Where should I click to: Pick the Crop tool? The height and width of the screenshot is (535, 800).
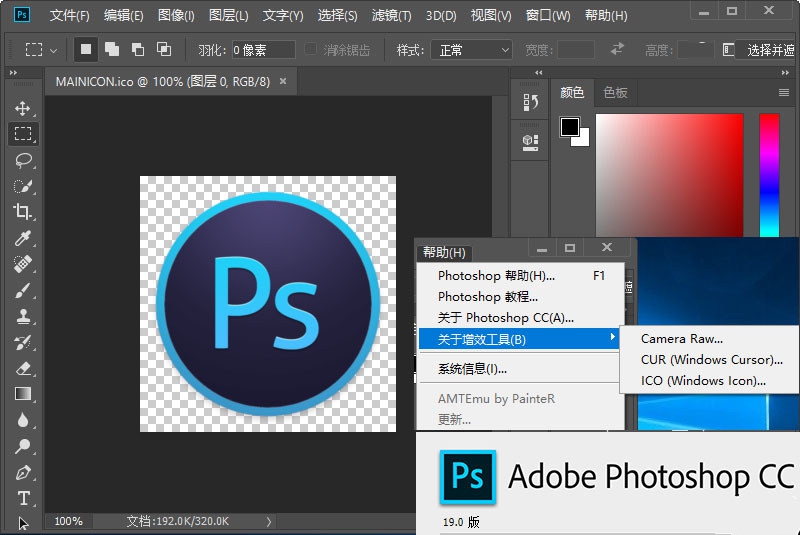coord(22,212)
